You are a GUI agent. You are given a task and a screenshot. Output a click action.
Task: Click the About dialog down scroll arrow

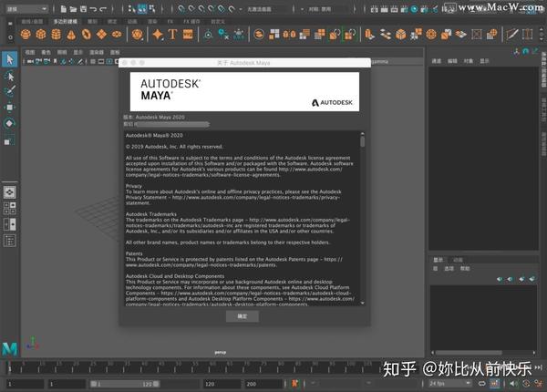coord(363,303)
